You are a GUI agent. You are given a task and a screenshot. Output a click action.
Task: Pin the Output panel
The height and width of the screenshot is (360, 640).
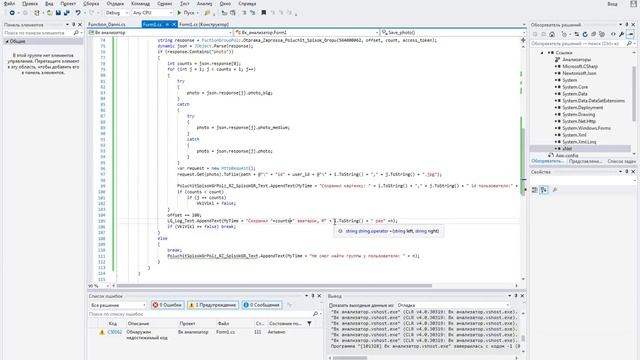(x=516, y=296)
